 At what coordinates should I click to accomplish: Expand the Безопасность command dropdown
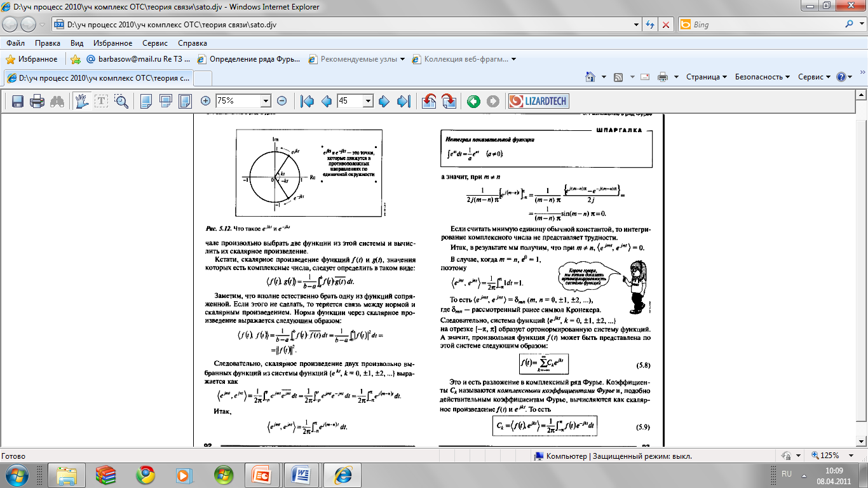pos(763,77)
